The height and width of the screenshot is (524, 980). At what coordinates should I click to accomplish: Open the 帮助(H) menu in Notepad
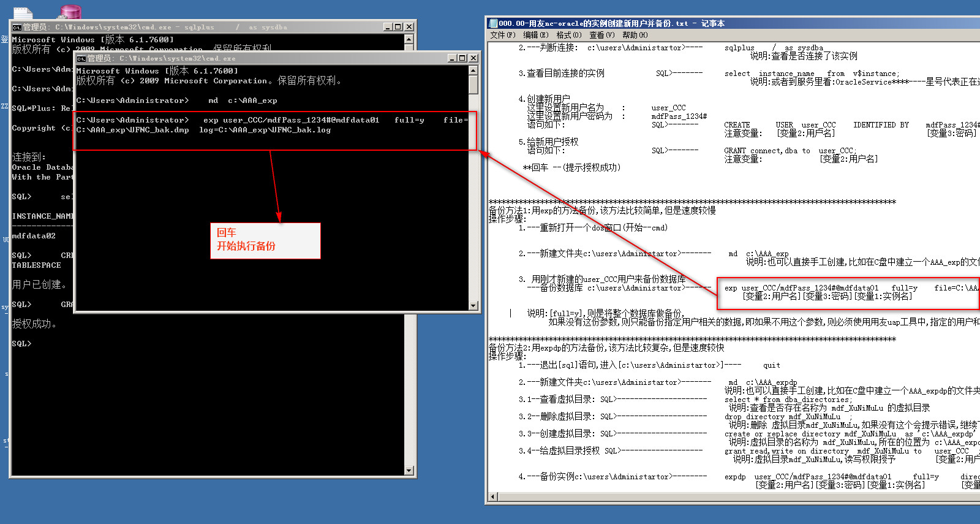[635, 35]
